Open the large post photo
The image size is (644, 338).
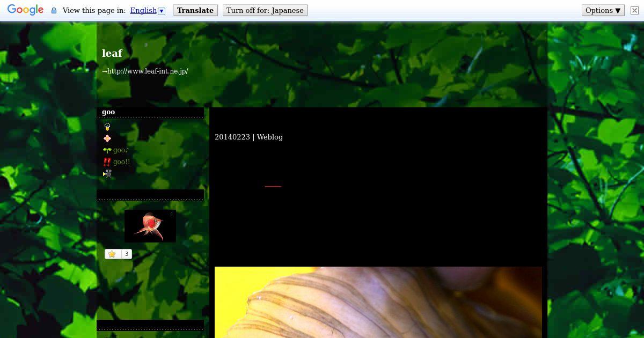[x=378, y=302]
